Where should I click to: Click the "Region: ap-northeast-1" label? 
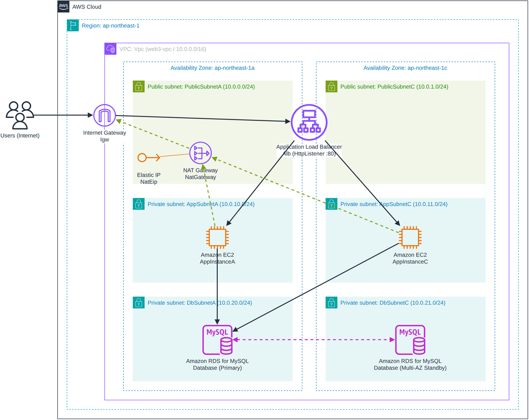tap(111, 26)
